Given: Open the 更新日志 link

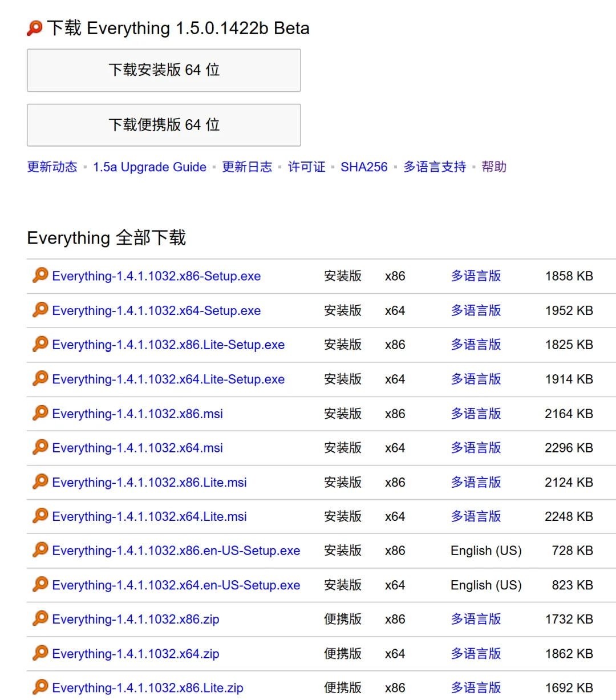Looking at the screenshot, I should [x=247, y=167].
